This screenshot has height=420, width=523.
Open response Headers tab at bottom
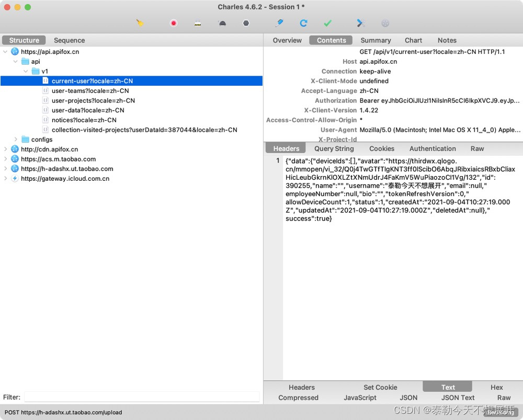coord(302,388)
